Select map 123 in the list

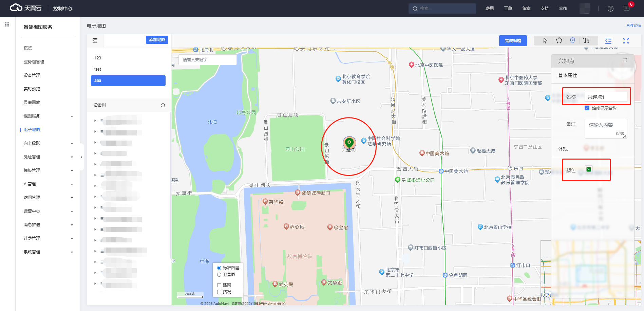[x=128, y=58]
